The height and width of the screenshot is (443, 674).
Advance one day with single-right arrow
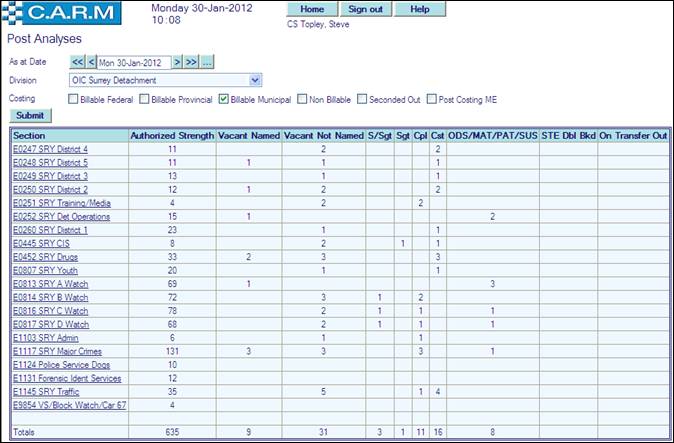pos(177,62)
